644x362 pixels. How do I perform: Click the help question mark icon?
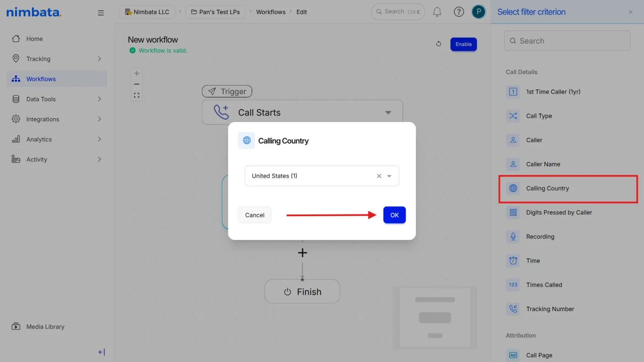pos(458,12)
